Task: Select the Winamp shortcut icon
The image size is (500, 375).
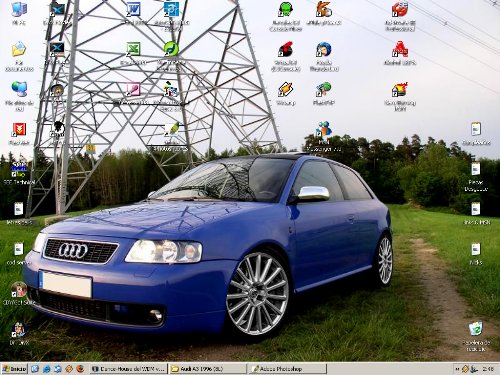Action: click(x=285, y=89)
